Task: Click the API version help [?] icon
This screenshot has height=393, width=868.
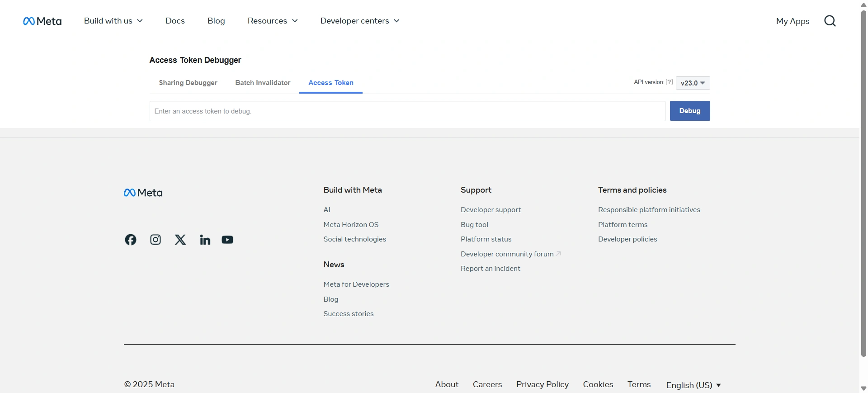Action: 670,82
